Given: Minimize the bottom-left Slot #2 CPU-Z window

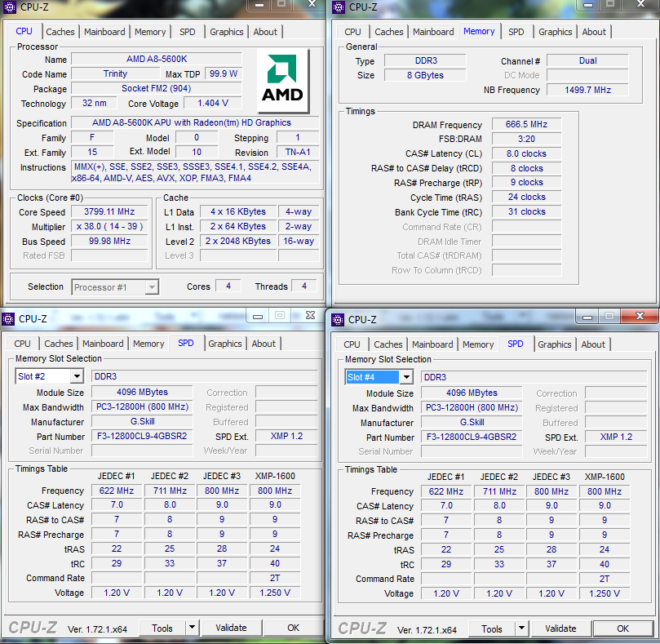Looking at the screenshot, I should (x=258, y=317).
